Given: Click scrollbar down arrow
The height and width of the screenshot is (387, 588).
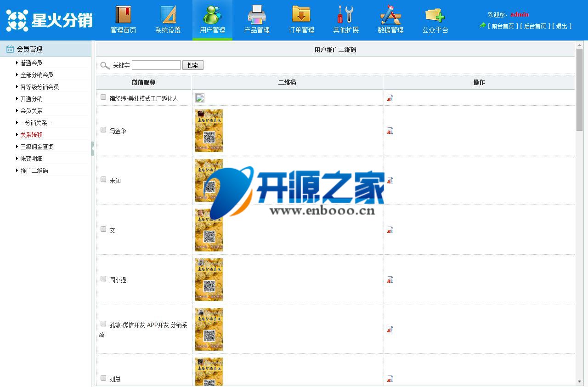Looking at the screenshot, I should click(x=579, y=381).
